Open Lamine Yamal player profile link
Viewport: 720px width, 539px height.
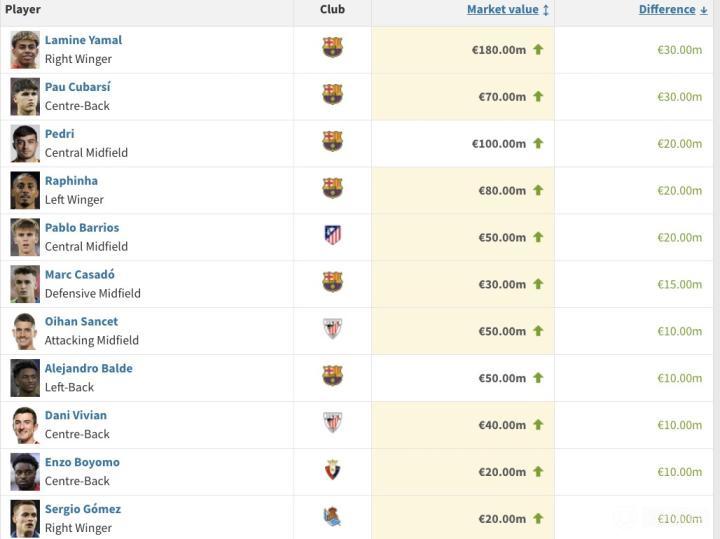click(83, 40)
